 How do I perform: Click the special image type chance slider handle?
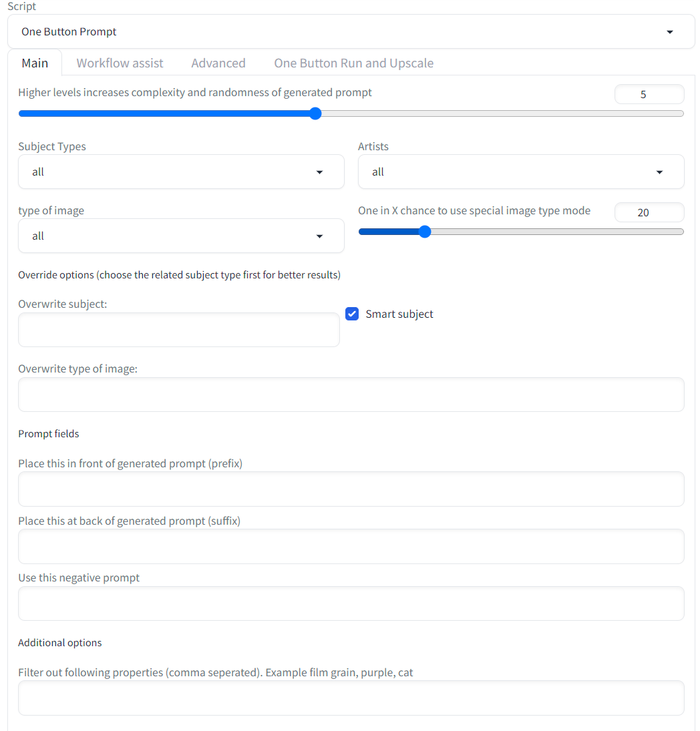tap(425, 232)
